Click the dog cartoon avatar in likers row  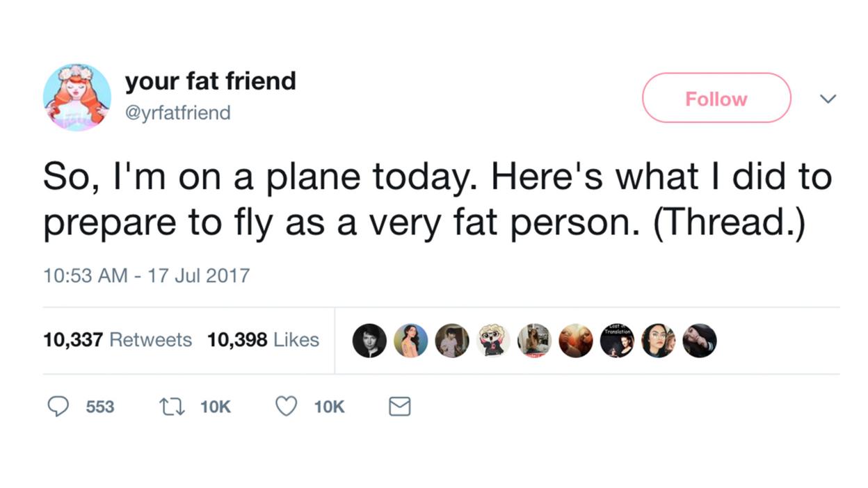[x=493, y=341]
